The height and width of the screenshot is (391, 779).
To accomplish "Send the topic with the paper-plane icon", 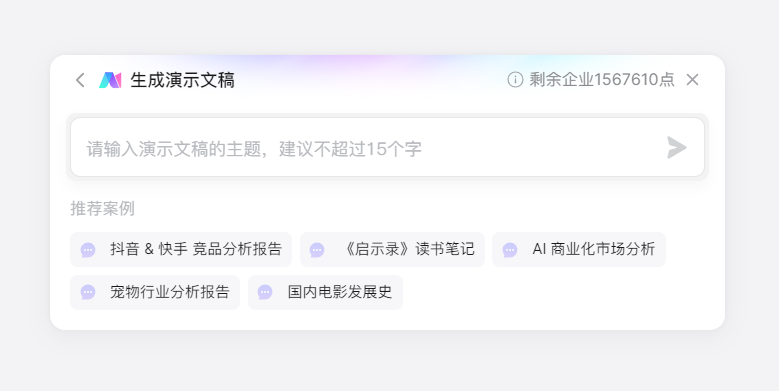I will pos(677,148).
